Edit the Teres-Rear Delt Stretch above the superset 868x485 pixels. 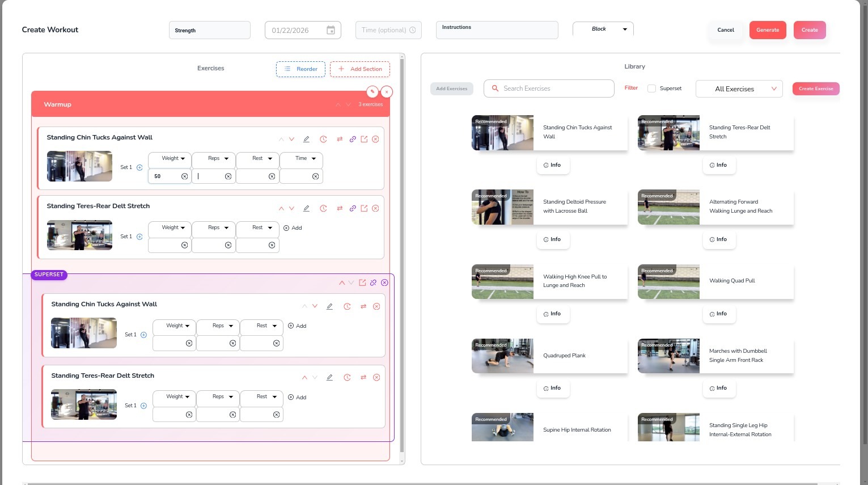tap(306, 208)
